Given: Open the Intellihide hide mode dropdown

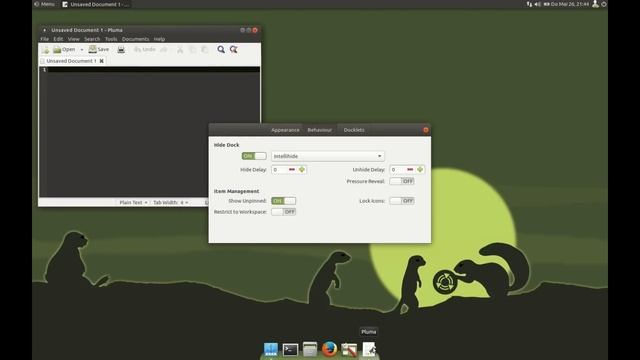Looking at the screenshot, I should tap(328, 156).
